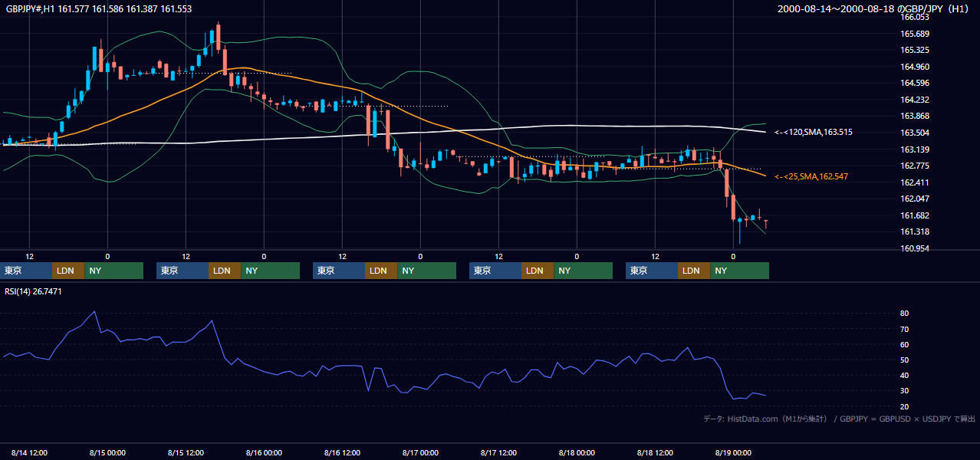This screenshot has width=980, height=460.
Task: Click price axis value 163.868
Action: click(915, 117)
